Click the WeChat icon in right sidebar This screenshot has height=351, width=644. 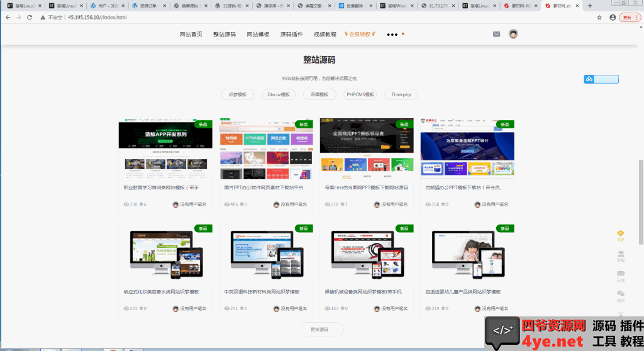(621, 294)
